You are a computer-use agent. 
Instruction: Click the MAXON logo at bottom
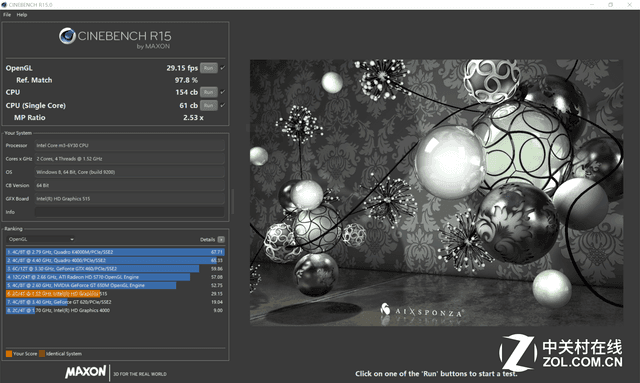tap(86, 372)
